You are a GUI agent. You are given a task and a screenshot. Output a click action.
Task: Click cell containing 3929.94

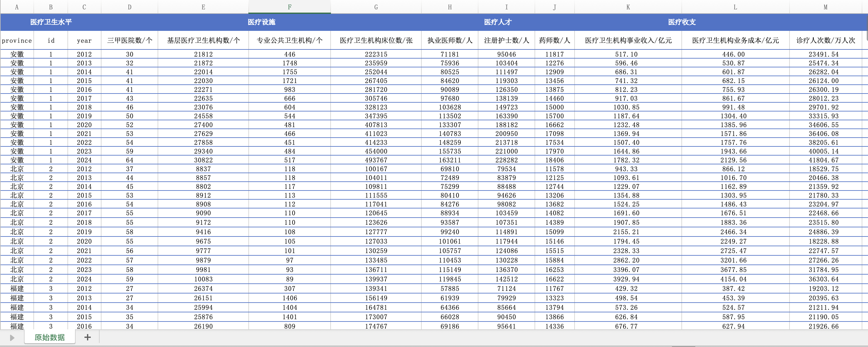tap(626, 279)
